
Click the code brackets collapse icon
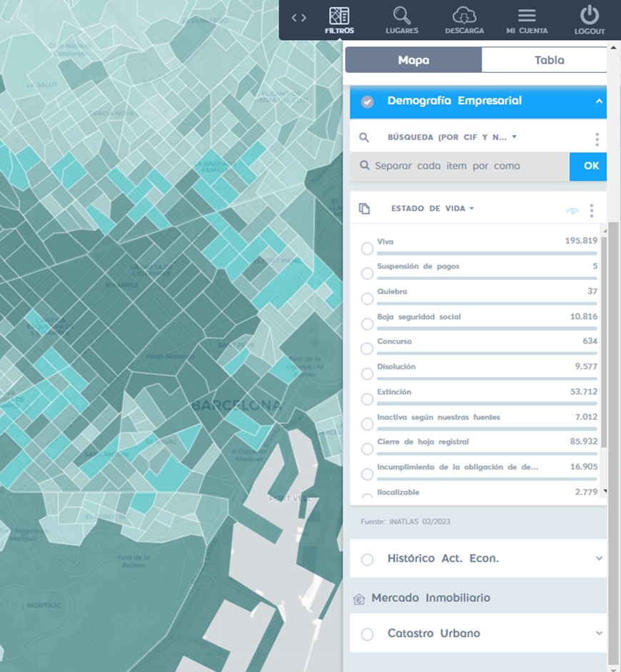(299, 18)
